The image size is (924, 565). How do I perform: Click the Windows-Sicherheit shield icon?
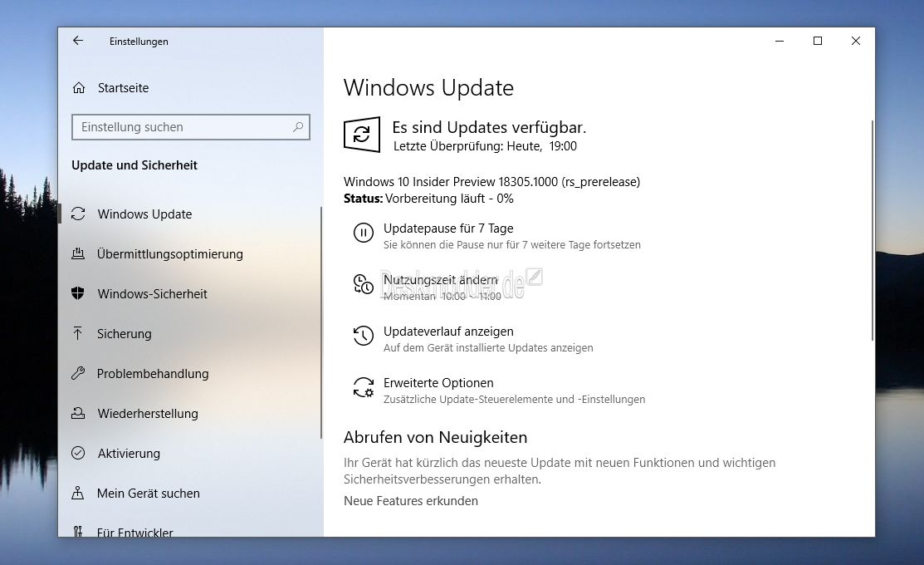[x=78, y=293]
